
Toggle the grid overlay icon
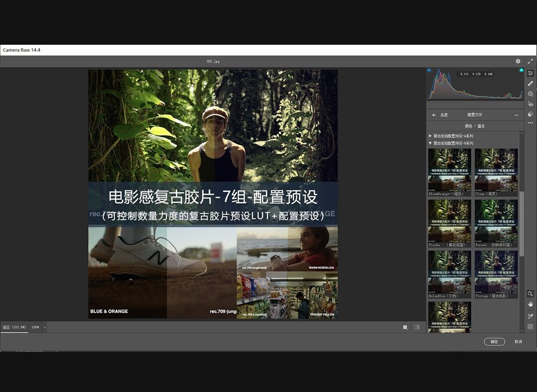[530, 326]
